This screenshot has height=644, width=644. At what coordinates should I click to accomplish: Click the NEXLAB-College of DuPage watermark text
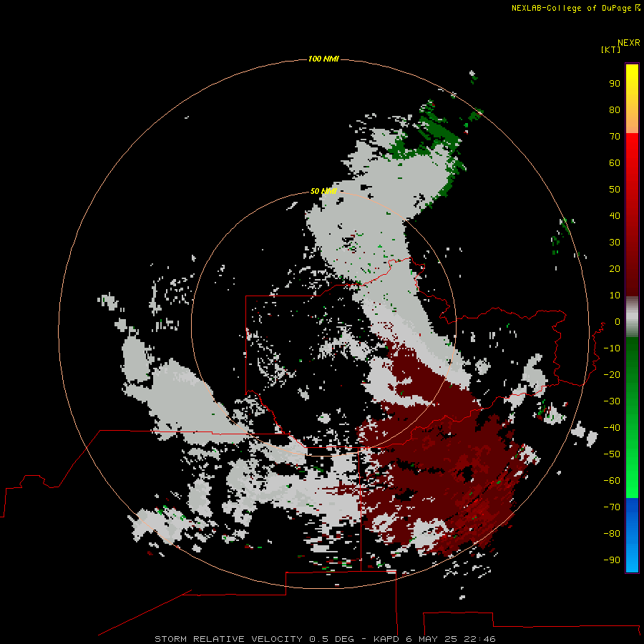click(571, 8)
